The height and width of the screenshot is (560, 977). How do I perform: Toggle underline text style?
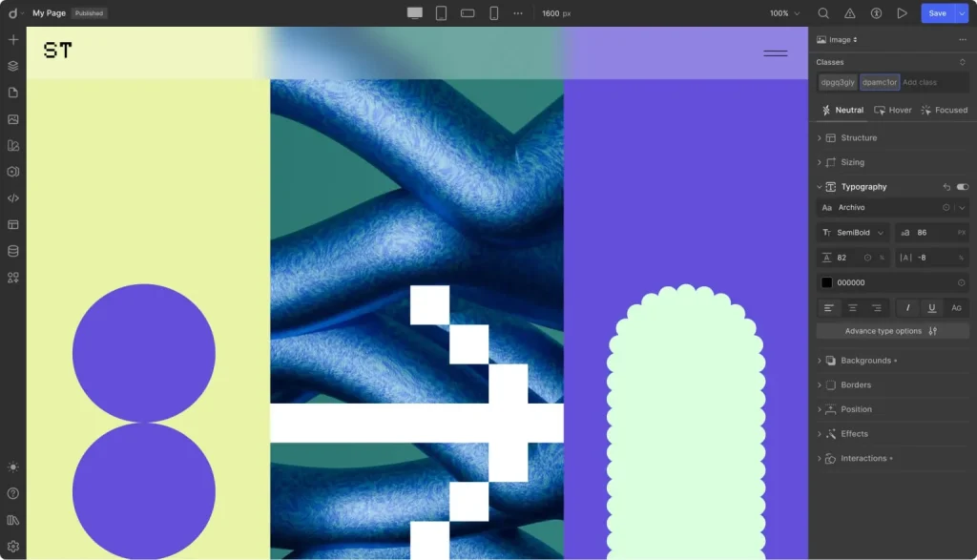[932, 308]
